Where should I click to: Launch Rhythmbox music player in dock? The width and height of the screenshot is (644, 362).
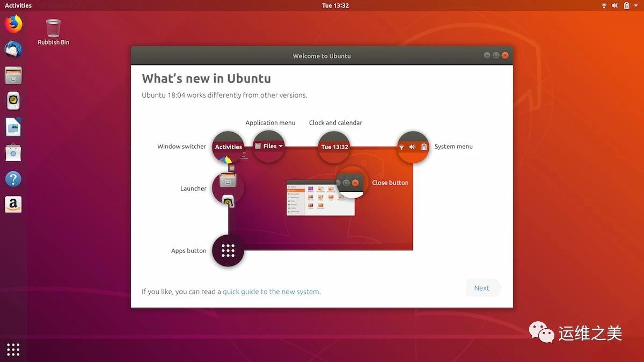tap(13, 101)
